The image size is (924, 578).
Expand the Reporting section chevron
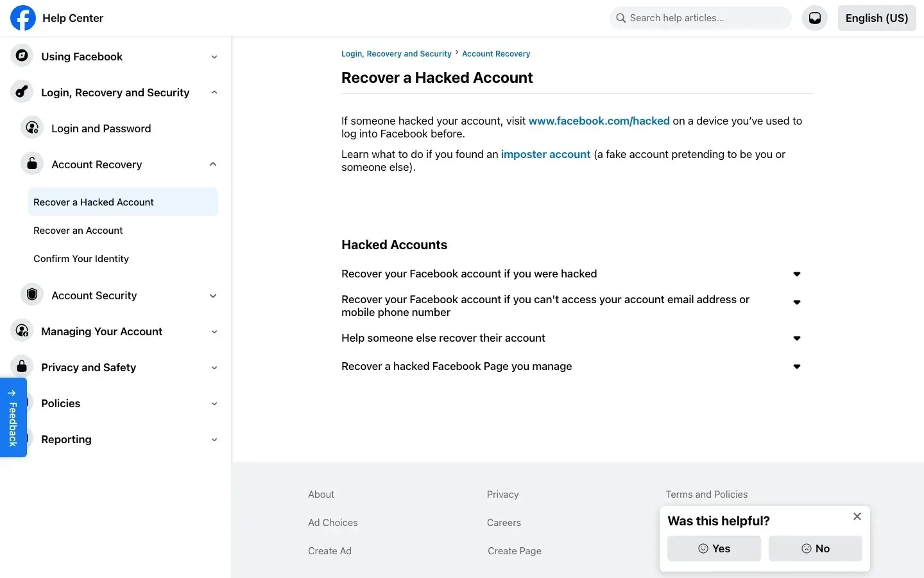(x=214, y=439)
